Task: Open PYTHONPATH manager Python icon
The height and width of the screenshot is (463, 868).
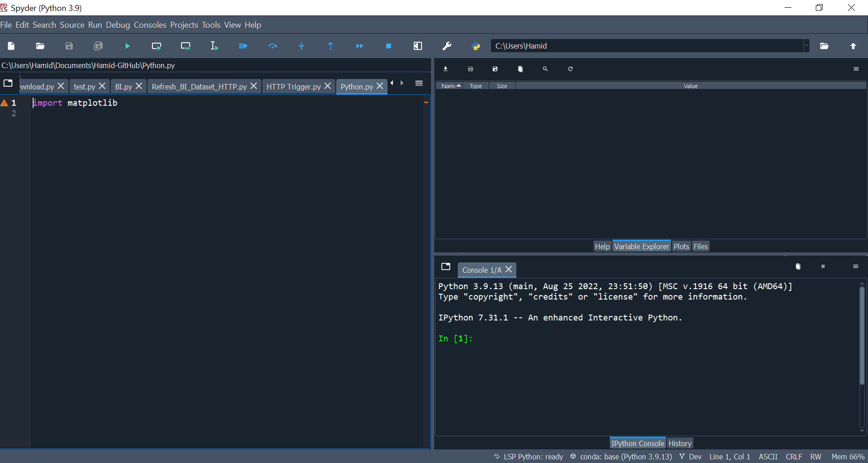Action: click(x=476, y=46)
